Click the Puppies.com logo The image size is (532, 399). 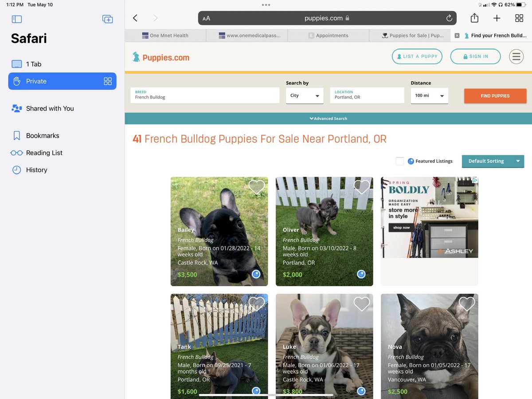tap(161, 57)
